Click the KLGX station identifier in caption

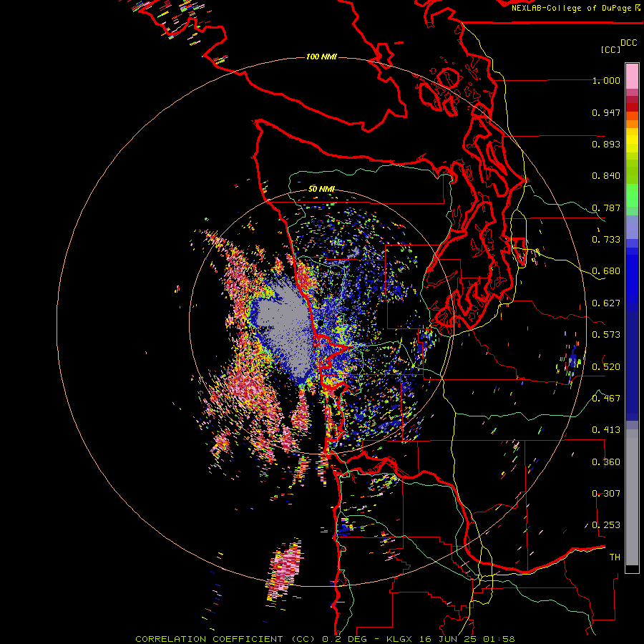(x=399, y=639)
